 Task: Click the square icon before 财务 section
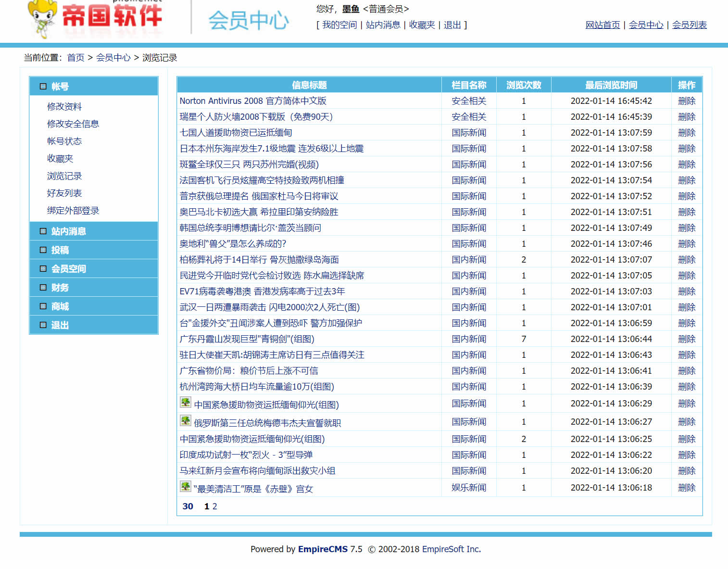(x=43, y=287)
